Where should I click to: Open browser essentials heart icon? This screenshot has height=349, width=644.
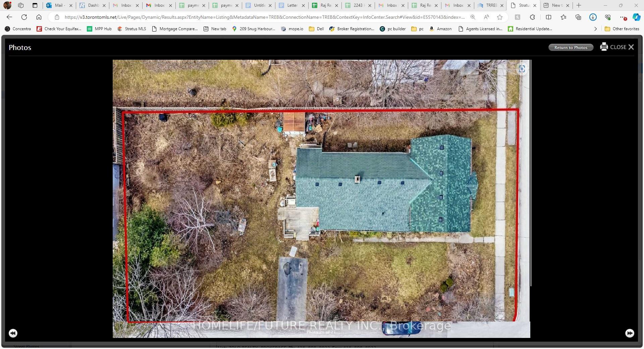607,17
